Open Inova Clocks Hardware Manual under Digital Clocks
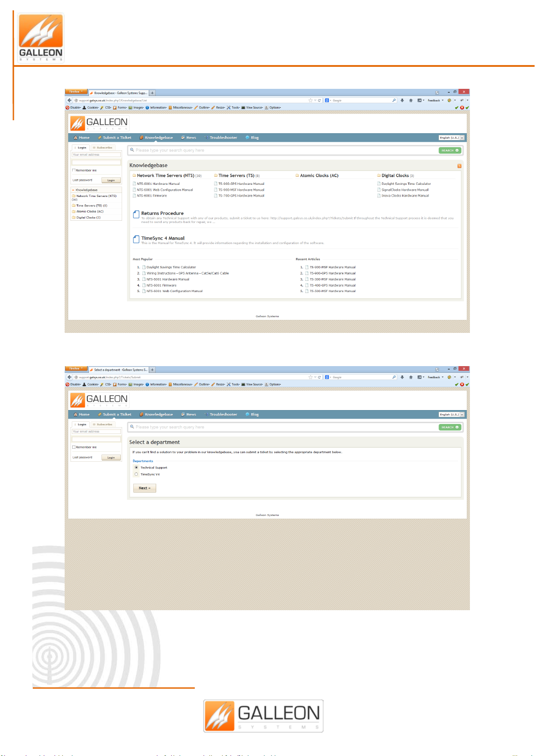Image resolution: width=535 pixels, height=756 pixels. [x=405, y=196]
